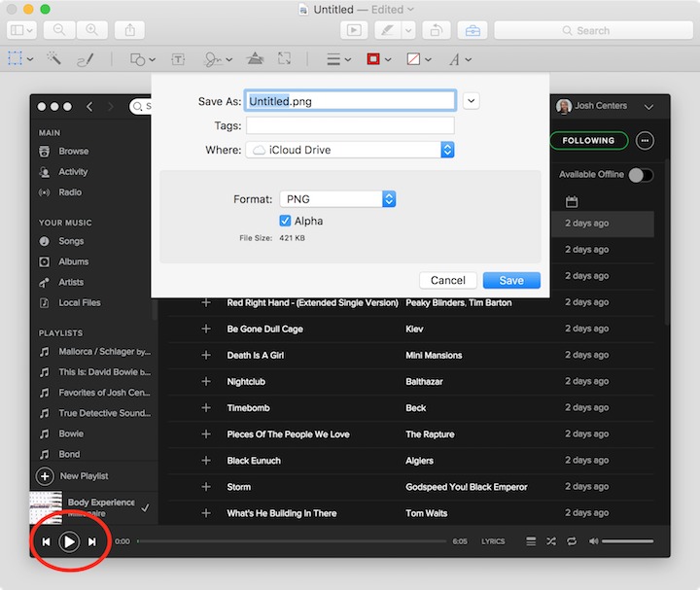Open the Adjust Color prism tool
The height and width of the screenshot is (590, 700).
click(x=255, y=58)
